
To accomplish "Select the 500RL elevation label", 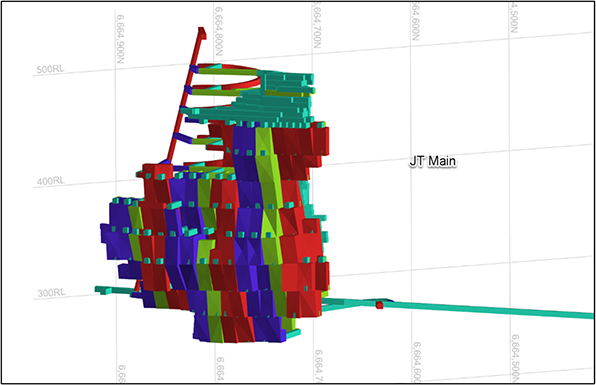I will 50,70.
